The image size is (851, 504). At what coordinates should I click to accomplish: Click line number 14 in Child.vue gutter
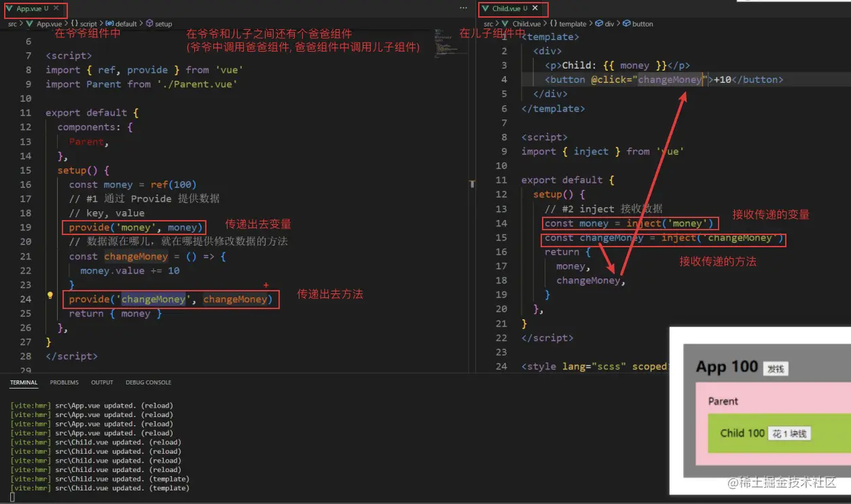pyautogui.click(x=501, y=223)
